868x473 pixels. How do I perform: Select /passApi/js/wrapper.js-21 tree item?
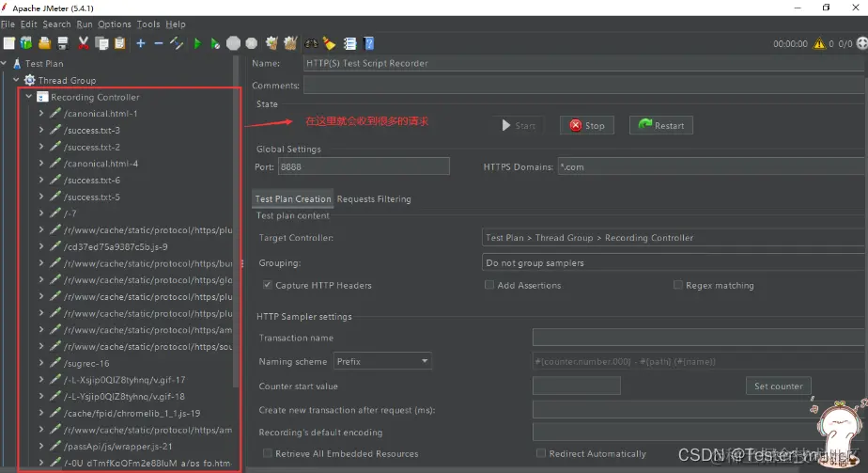[x=117, y=446]
